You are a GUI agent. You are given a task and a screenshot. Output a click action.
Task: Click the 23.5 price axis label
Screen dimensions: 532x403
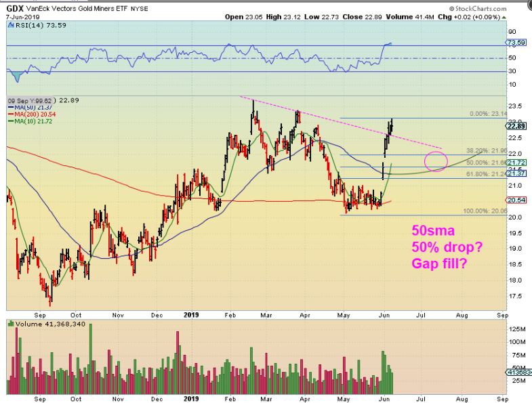click(x=515, y=106)
